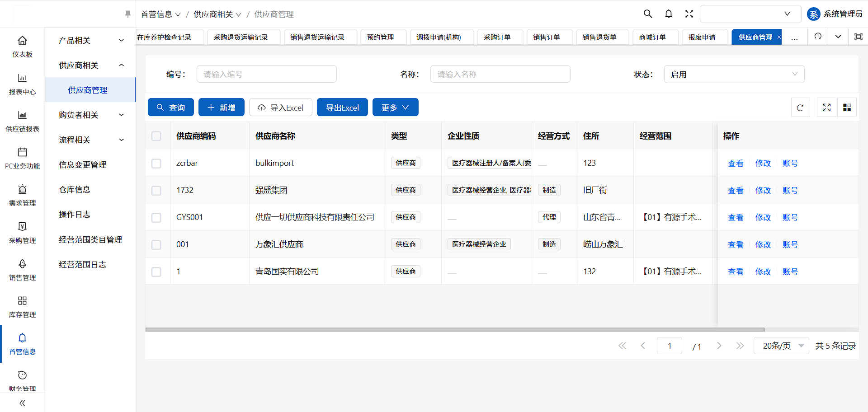
Task: Click 修改 link for zcrbar supplier
Action: click(763, 163)
